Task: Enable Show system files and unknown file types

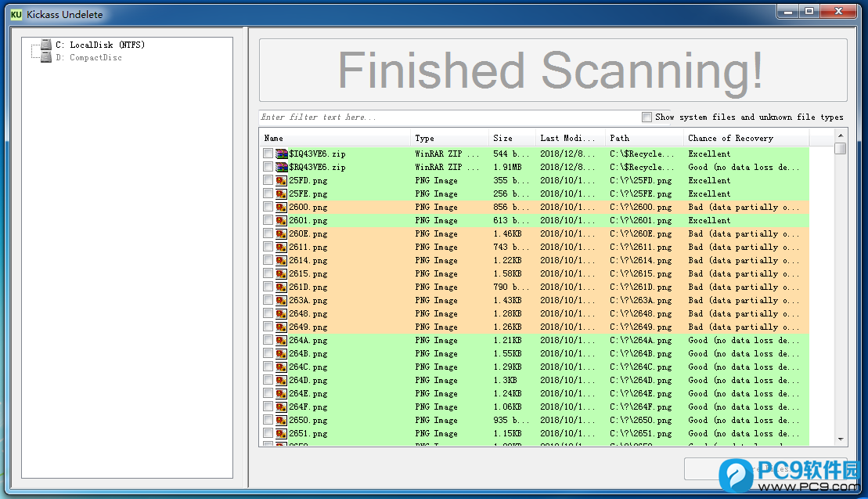Action: pyautogui.click(x=646, y=118)
